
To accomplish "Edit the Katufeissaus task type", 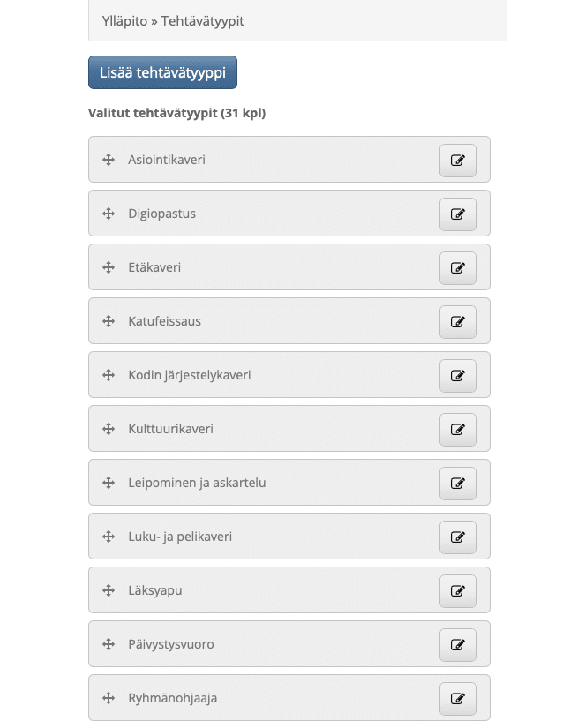I will (x=457, y=322).
